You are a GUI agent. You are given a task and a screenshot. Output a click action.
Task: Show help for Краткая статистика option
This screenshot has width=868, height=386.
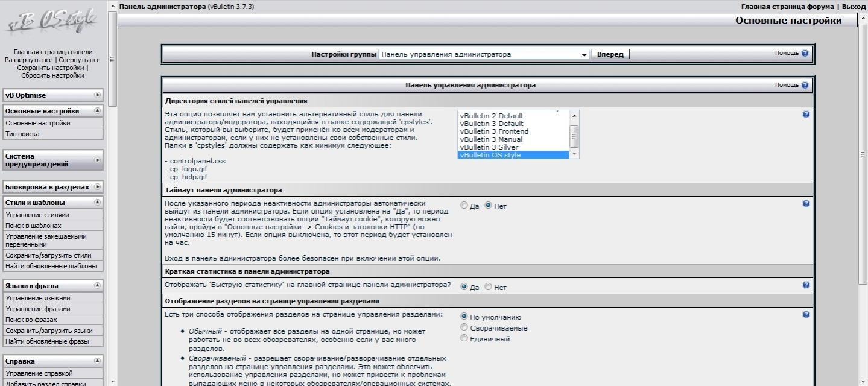[x=806, y=285]
